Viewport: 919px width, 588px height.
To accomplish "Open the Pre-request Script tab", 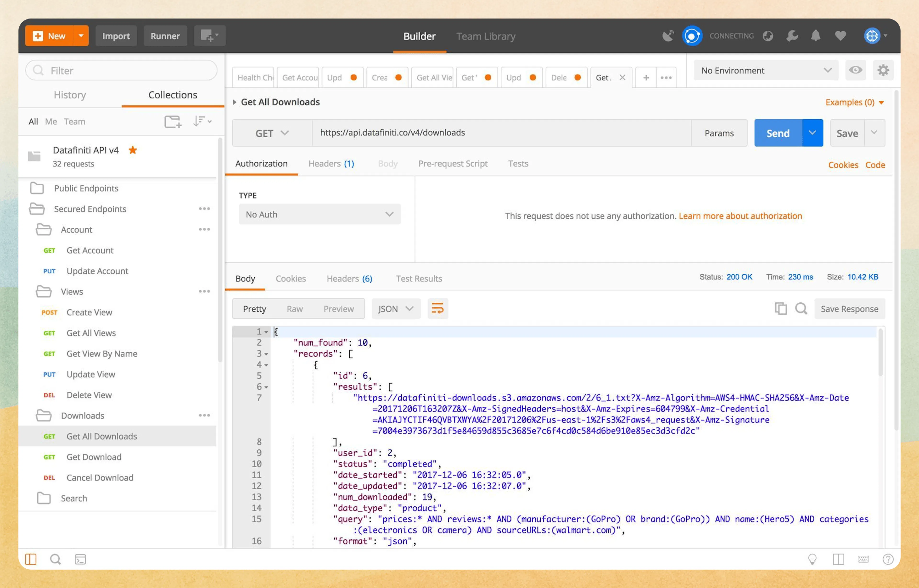I will [x=453, y=163].
